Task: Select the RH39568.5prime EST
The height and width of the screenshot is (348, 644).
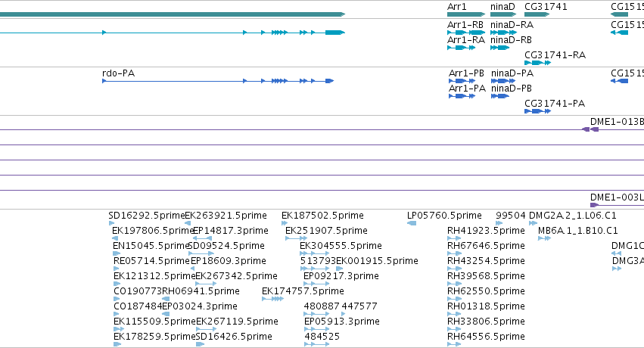Action: tap(486, 276)
